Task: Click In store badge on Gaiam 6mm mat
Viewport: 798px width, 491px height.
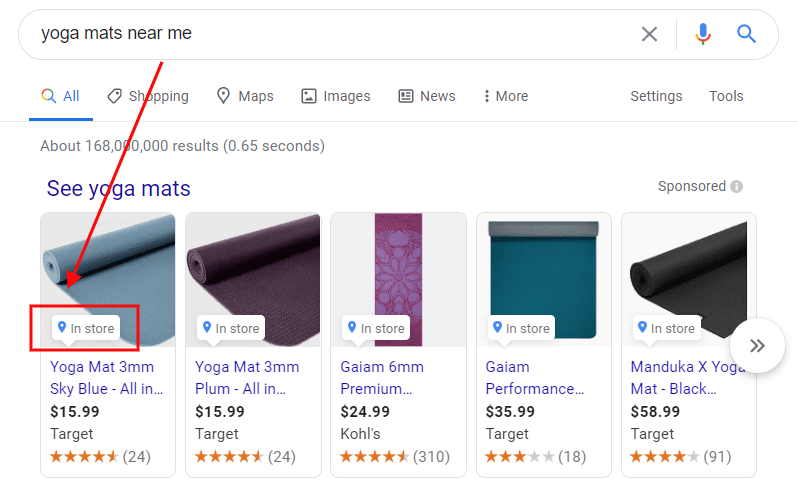Action: [376, 328]
